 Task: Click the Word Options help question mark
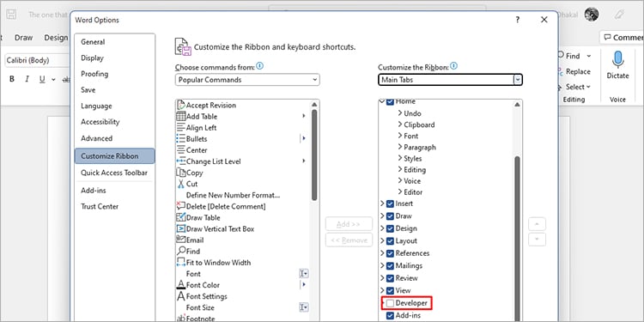(x=518, y=20)
